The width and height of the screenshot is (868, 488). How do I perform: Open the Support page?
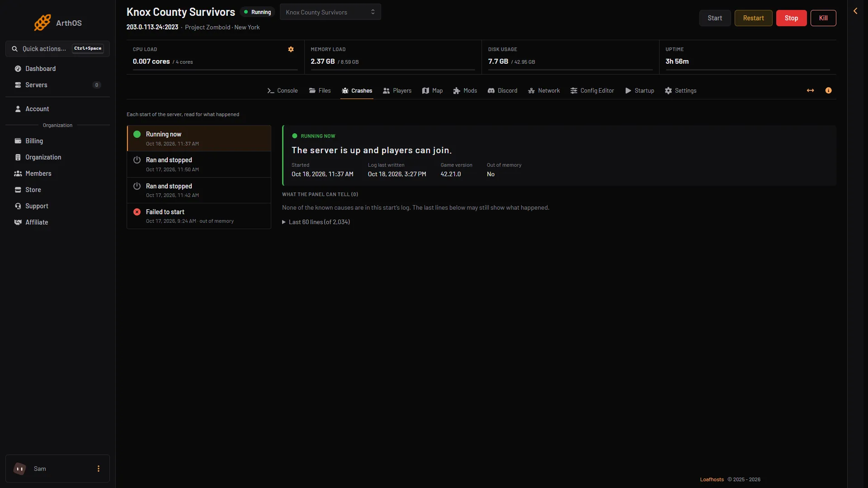click(x=57, y=206)
